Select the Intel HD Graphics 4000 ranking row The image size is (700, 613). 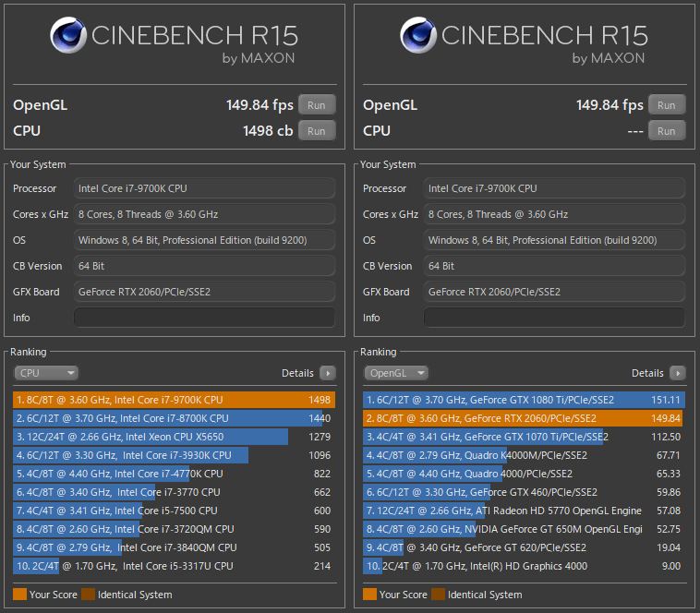[x=525, y=566]
